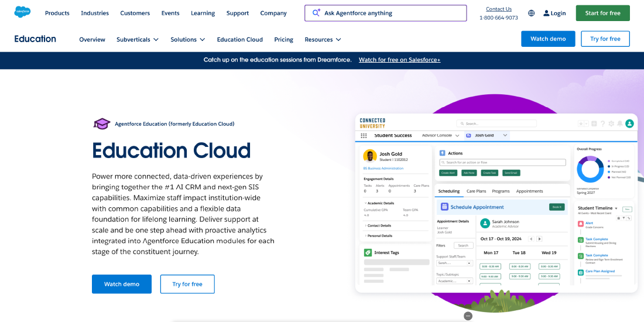
Task: Open the Products menu
Action: [x=57, y=13]
